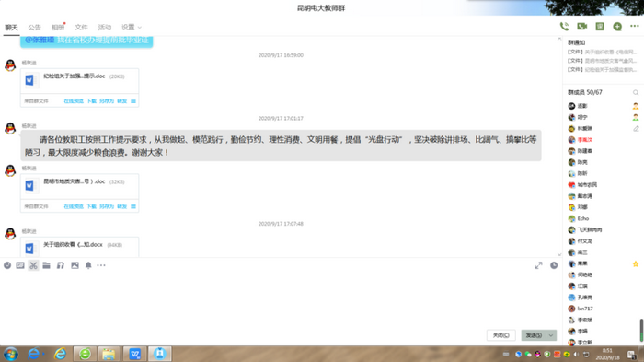Click the bell notification icon in toolbar

click(x=88, y=265)
